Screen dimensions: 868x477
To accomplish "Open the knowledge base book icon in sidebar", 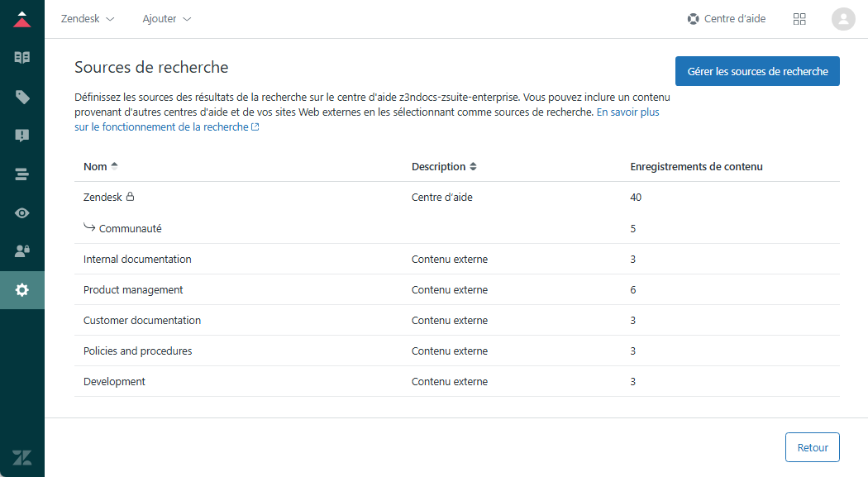I will click(22, 58).
